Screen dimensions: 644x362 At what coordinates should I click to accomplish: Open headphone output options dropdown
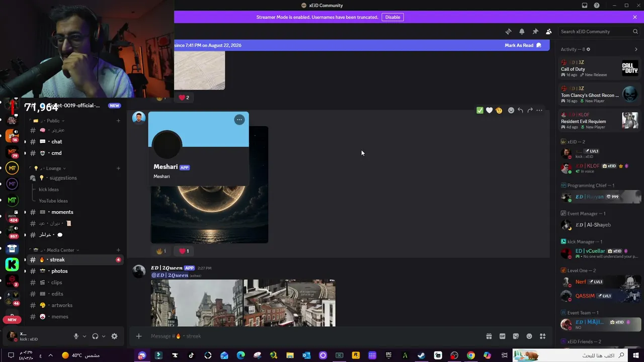[x=104, y=336]
